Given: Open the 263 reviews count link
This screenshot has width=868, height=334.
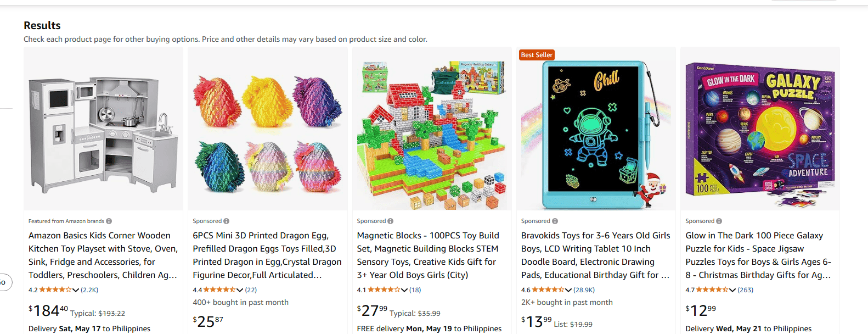Looking at the screenshot, I should (x=745, y=290).
